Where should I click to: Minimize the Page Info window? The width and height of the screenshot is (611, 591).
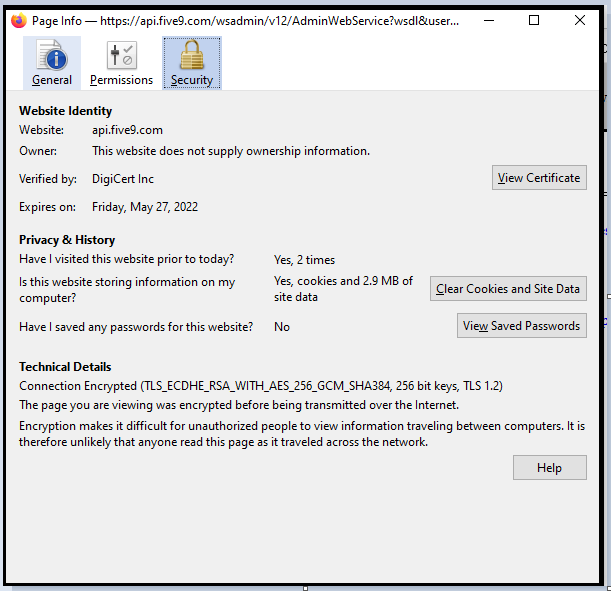pos(489,20)
